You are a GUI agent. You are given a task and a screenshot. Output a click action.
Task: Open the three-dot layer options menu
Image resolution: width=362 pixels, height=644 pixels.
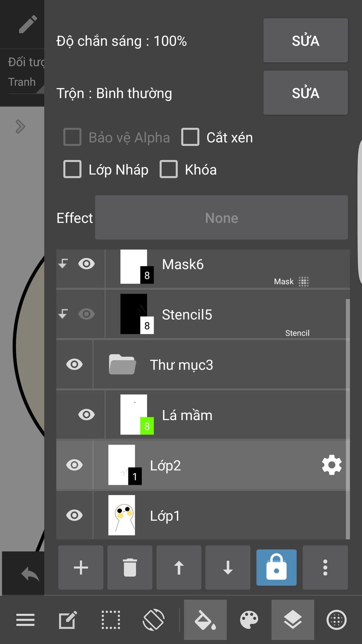pos(325,568)
